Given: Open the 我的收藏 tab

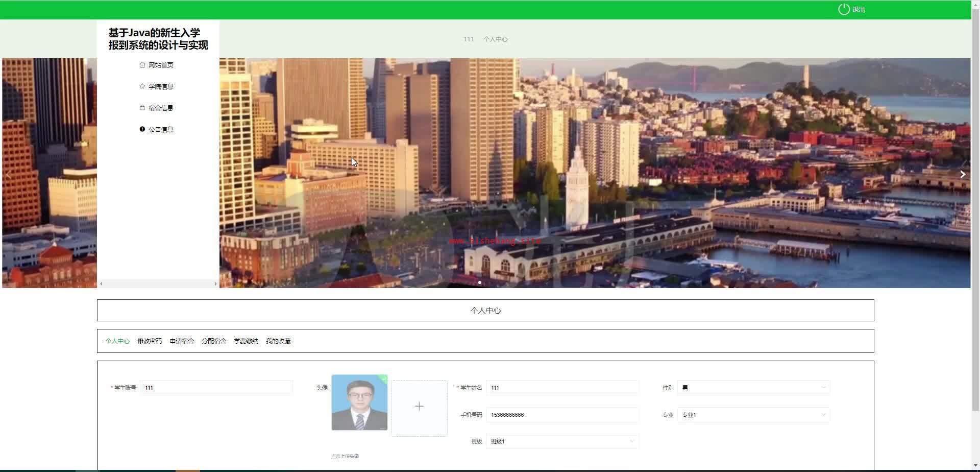Looking at the screenshot, I should pyautogui.click(x=278, y=341).
